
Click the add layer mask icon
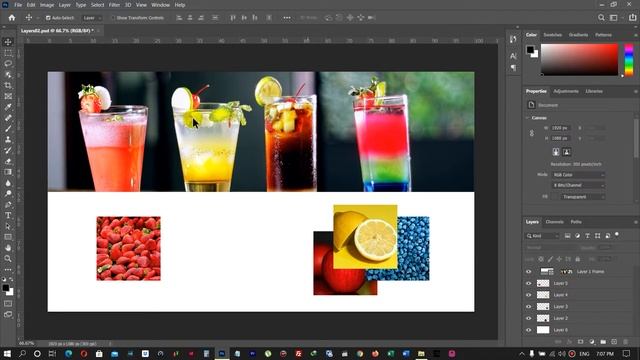(580, 342)
